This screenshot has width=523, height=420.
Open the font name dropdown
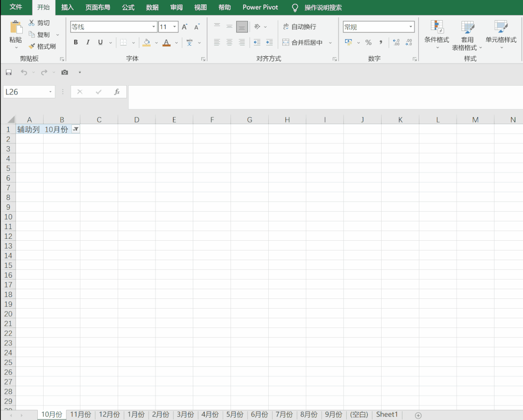(x=154, y=27)
